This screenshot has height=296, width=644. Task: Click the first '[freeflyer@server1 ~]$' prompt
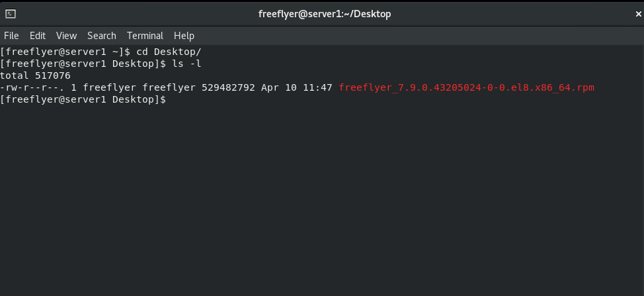[65, 52]
